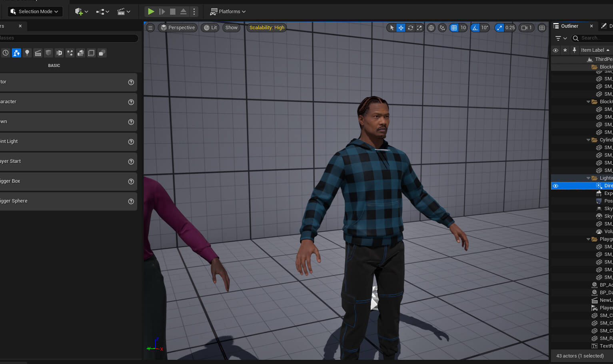Hide the selected directional light via eye icon
The image size is (613, 364).
pyautogui.click(x=555, y=186)
